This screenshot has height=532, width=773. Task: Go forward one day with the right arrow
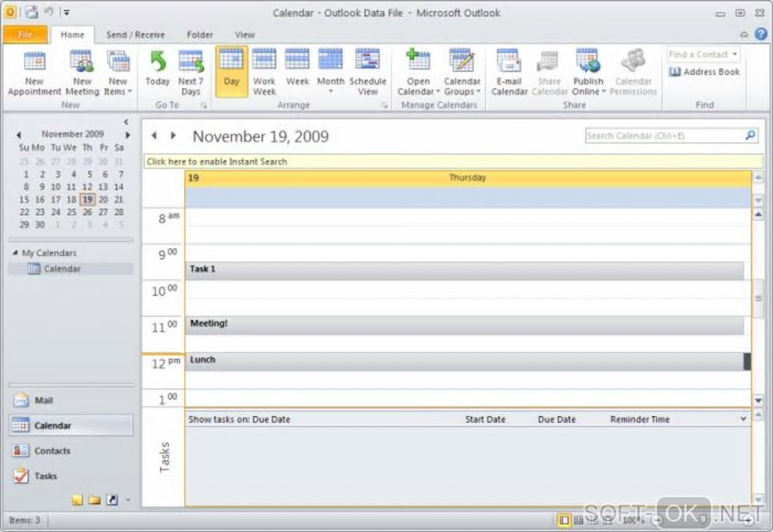coord(173,135)
